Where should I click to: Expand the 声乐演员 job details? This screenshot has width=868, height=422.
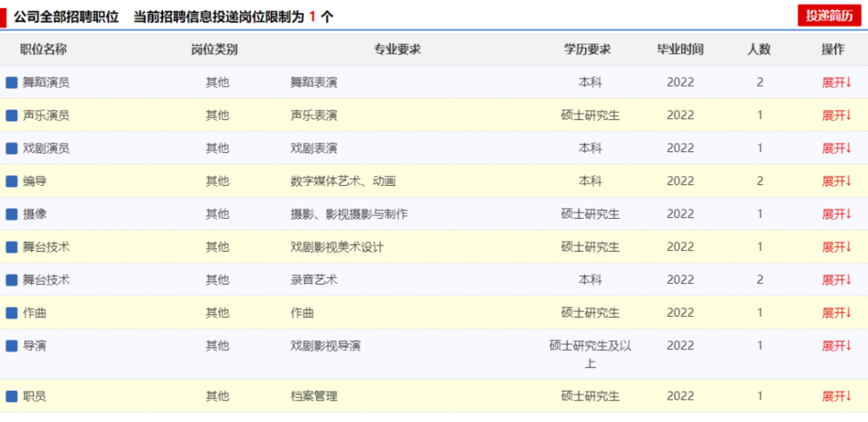[837, 115]
